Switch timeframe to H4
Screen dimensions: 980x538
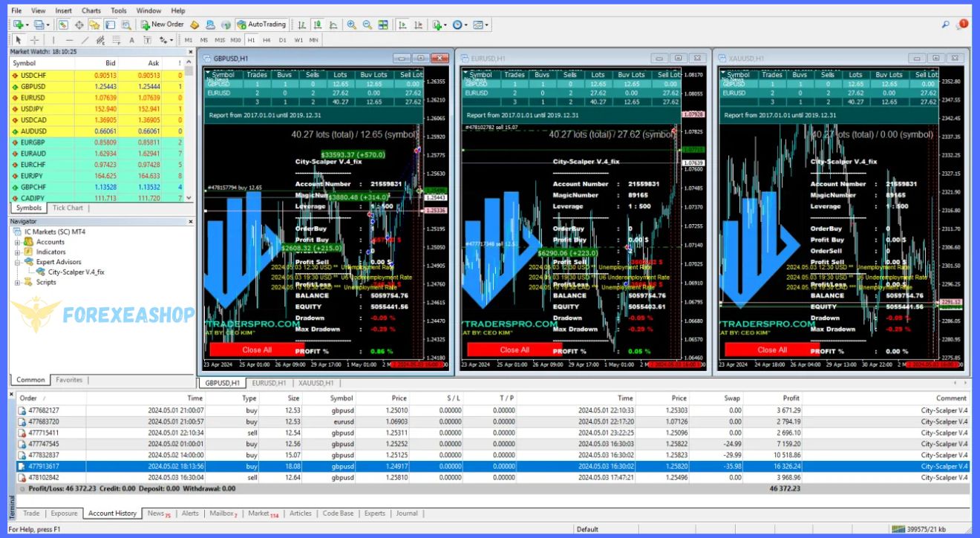coord(267,40)
